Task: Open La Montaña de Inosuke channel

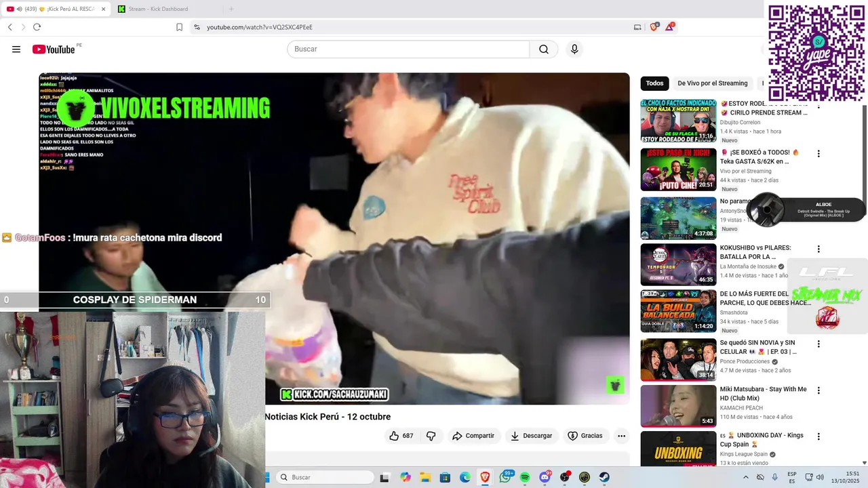Action: (x=749, y=266)
